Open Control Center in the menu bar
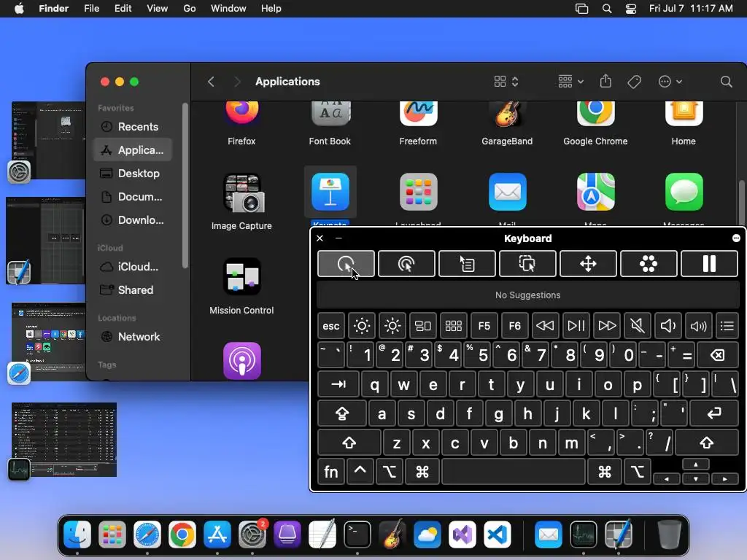747x560 pixels. click(x=631, y=9)
